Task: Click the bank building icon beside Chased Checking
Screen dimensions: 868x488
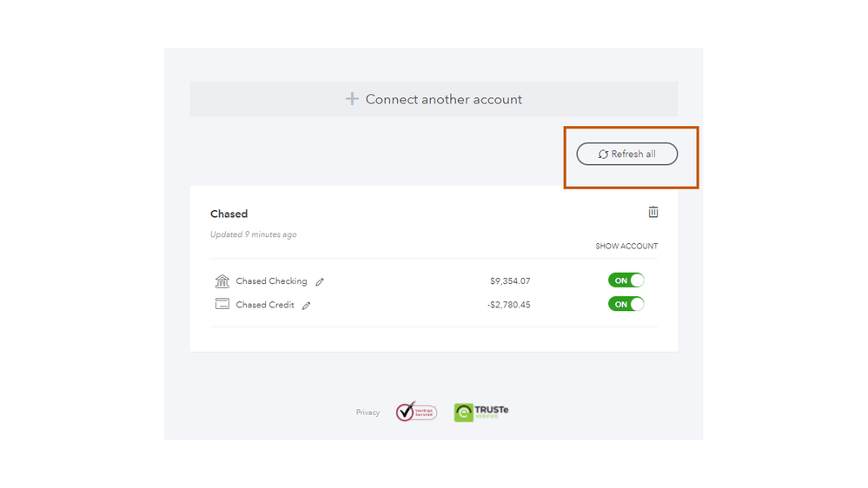Action: (222, 281)
